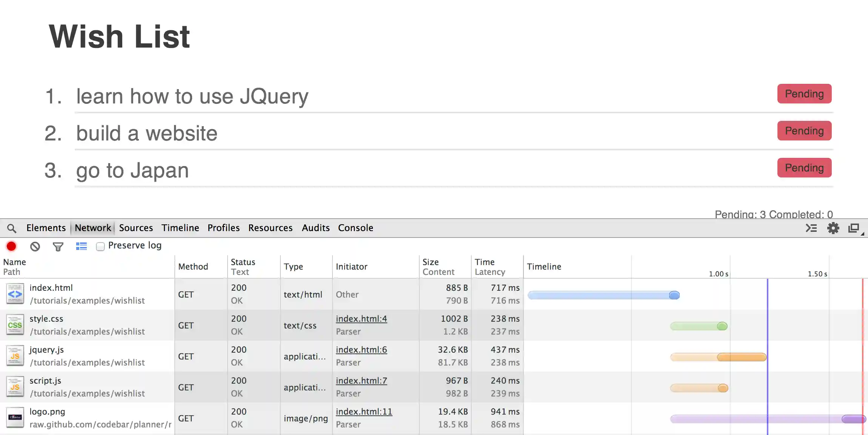Open the Console tab

click(x=356, y=228)
